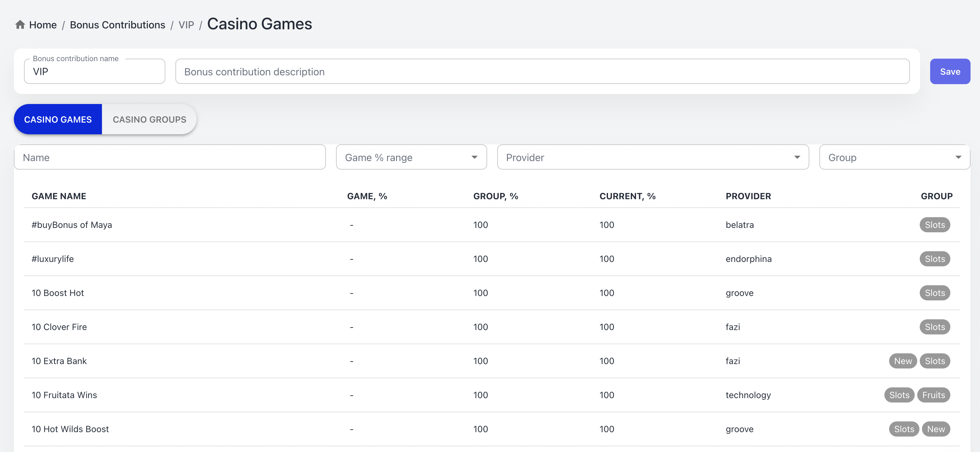Select the #luxurylife game name
This screenshot has height=452, width=980.
point(52,259)
